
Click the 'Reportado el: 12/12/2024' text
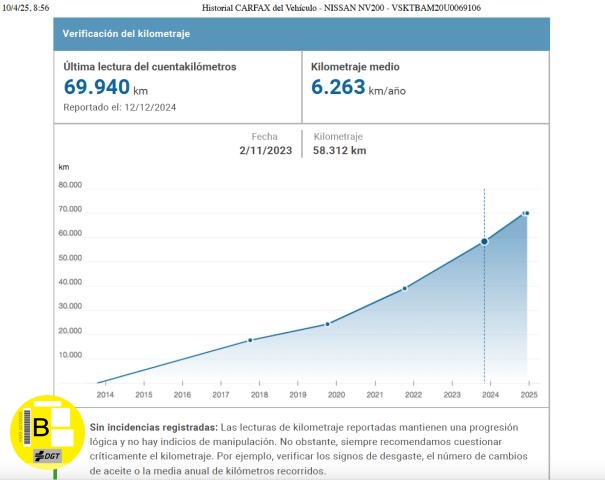pyautogui.click(x=119, y=107)
